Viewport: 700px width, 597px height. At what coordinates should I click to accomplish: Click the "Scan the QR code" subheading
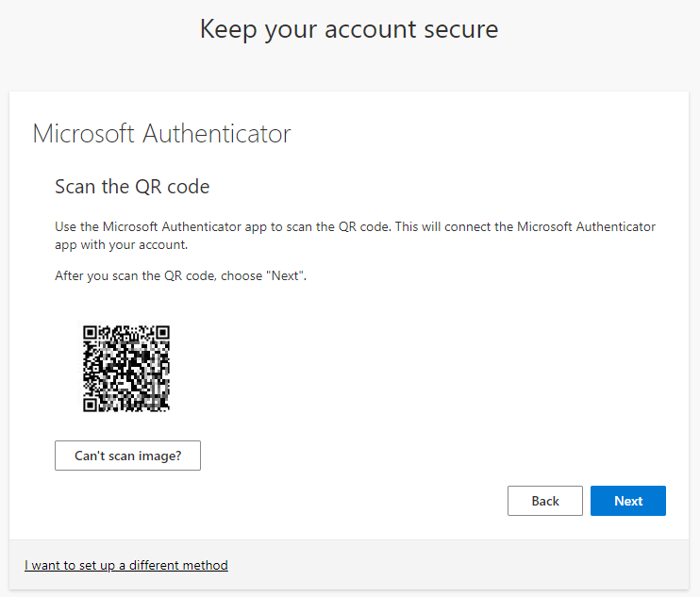point(132,187)
